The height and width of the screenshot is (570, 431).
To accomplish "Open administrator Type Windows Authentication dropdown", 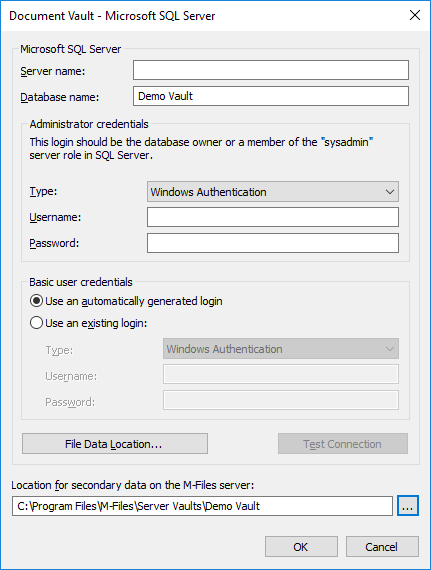I will [273, 192].
